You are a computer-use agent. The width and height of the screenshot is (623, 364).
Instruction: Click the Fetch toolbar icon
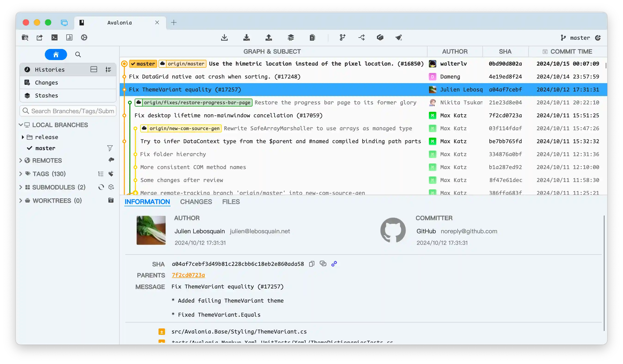tap(224, 38)
